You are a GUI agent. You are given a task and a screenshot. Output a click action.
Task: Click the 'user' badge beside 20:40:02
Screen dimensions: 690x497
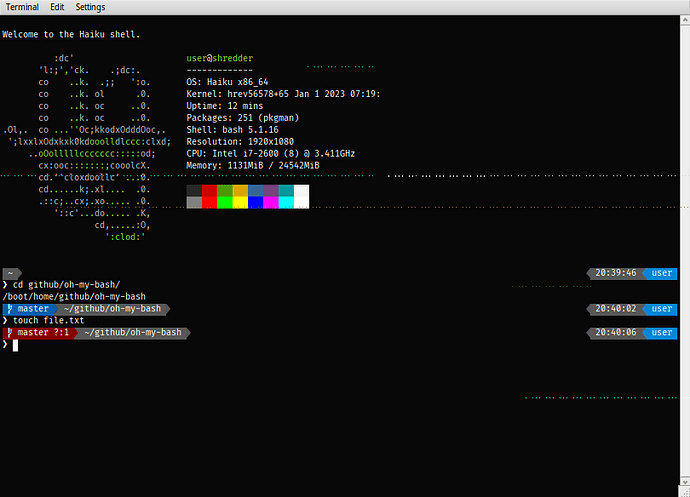tap(661, 309)
